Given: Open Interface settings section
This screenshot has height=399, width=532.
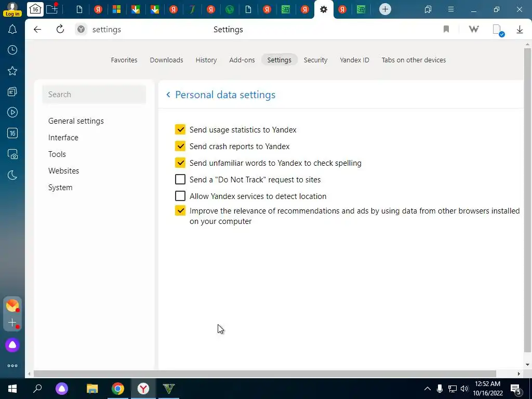Looking at the screenshot, I should [63, 138].
